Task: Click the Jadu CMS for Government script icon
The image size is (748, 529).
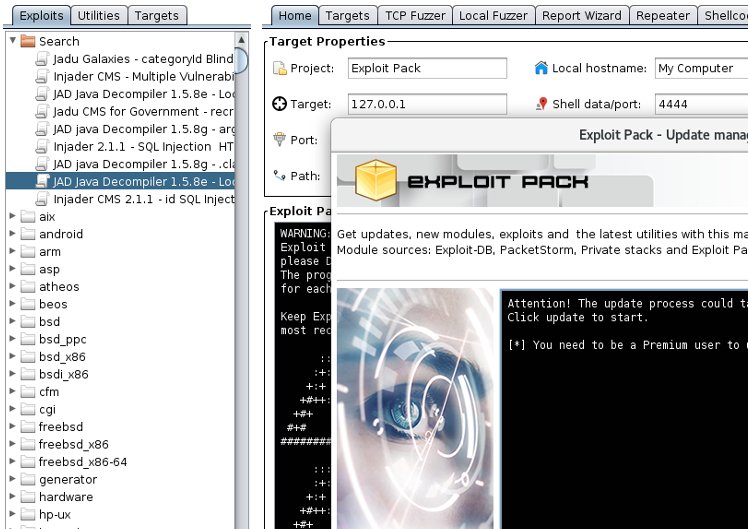Action: pyautogui.click(x=42, y=111)
